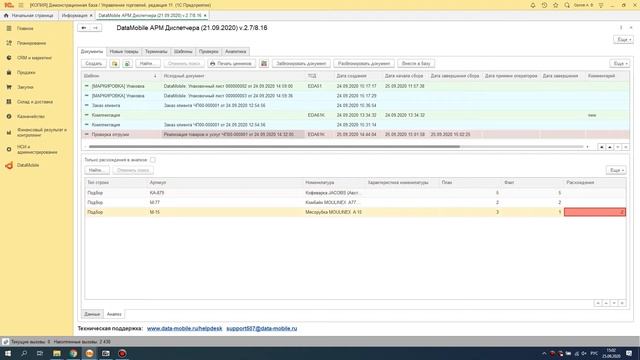Click green document icon in documents toolbar
640x360 pixels.
point(127,64)
